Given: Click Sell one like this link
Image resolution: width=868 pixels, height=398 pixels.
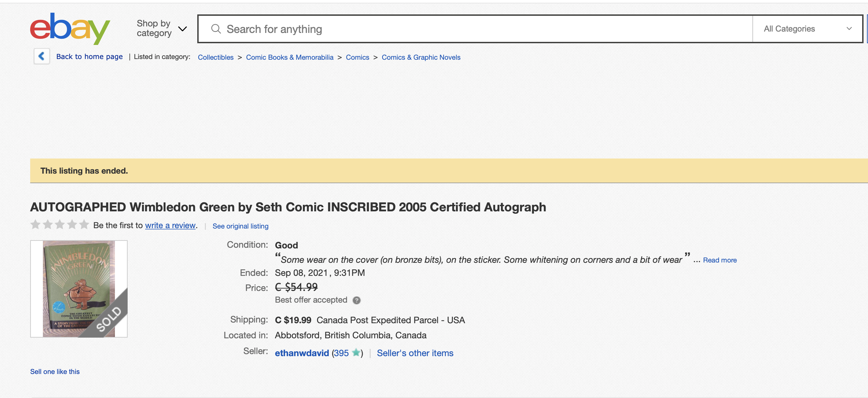Looking at the screenshot, I should pos(55,372).
